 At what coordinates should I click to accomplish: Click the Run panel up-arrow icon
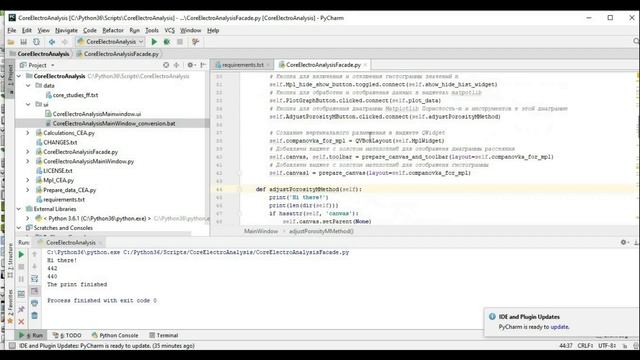[35, 255]
